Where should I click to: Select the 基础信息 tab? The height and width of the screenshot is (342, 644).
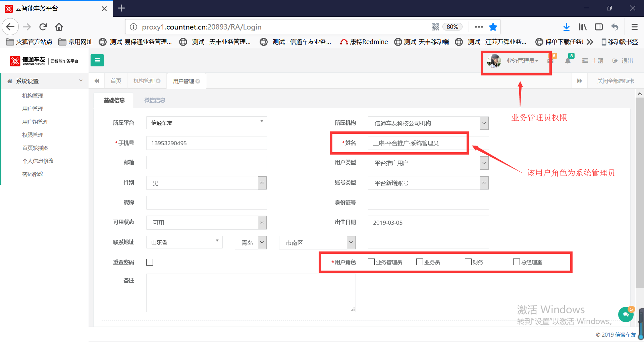[x=114, y=100]
